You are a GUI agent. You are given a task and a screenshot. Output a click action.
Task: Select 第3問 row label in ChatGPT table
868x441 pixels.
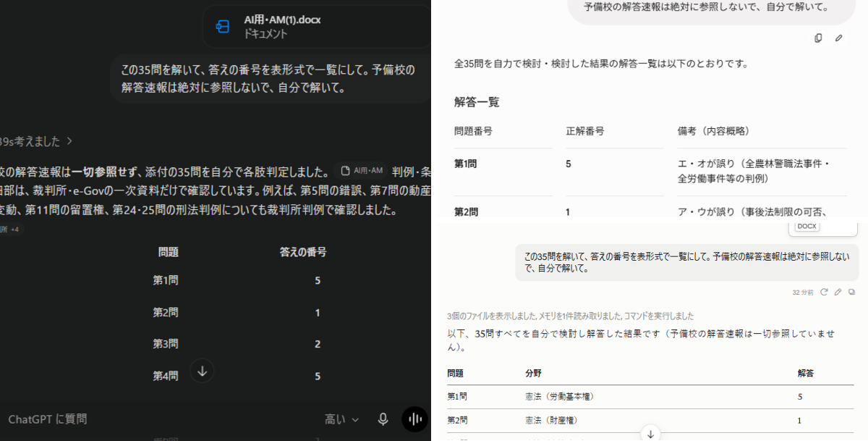[x=166, y=344]
